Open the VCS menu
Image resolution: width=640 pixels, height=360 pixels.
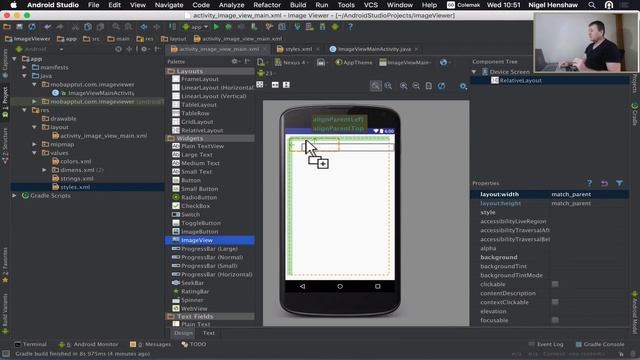coord(371,5)
